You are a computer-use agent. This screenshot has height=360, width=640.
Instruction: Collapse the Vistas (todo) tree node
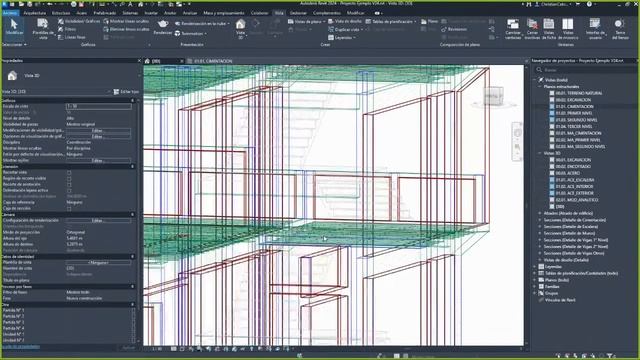point(534,80)
